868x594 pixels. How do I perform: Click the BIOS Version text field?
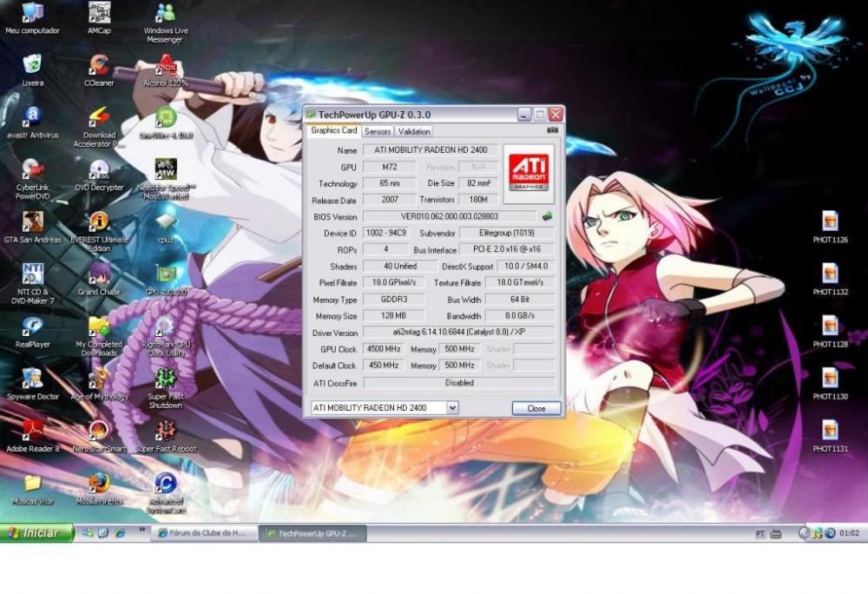[449, 216]
